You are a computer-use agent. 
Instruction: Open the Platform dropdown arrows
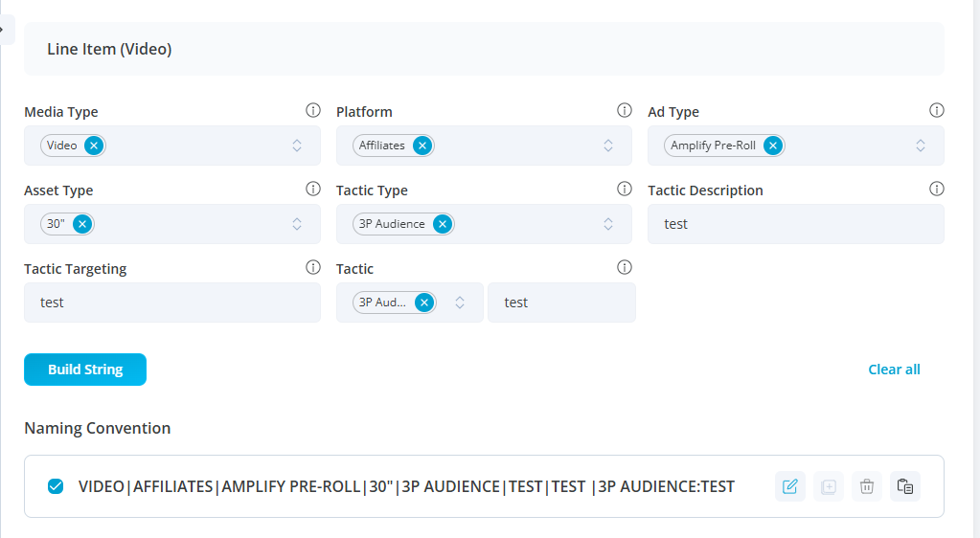pos(608,146)
